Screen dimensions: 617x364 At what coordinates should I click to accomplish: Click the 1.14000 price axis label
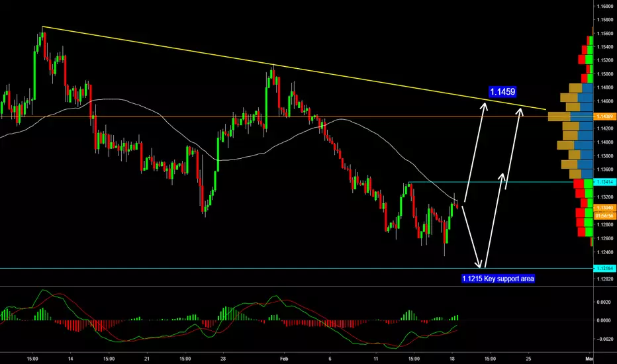click(605, 142)
